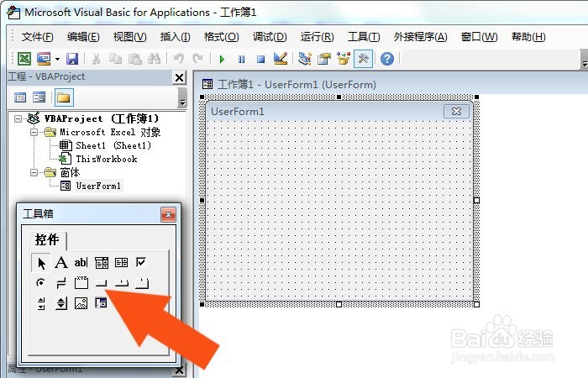Select the CheckBox control tool
This screenshot has width=588, height=378.
pyautogui.click(x=141, y=262)
